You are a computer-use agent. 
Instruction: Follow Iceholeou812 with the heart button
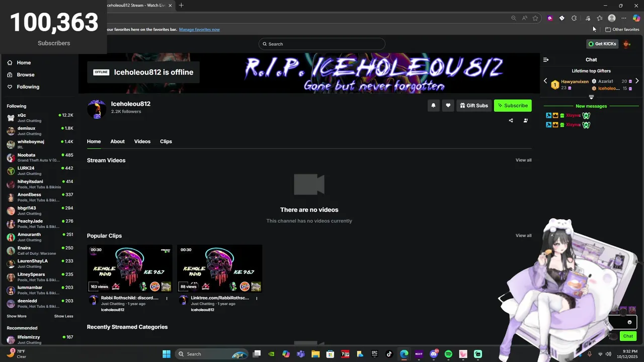pyautogui.click(x=448, y=106)
